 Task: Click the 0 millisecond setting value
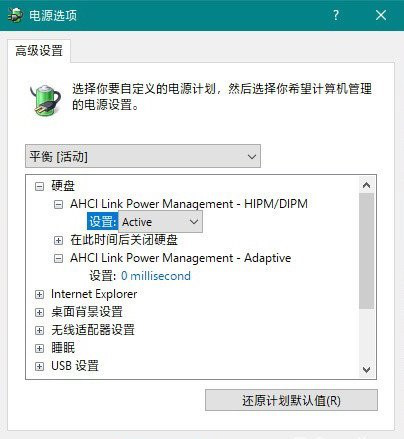click(x=156, y=276)
